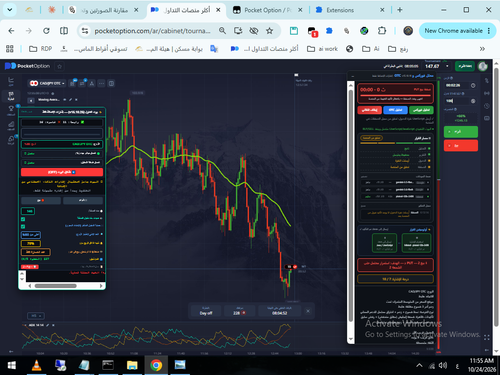The image size is (500, 375).
Task: Open the top chart icon in left sidebar
Action: [11, 81]
